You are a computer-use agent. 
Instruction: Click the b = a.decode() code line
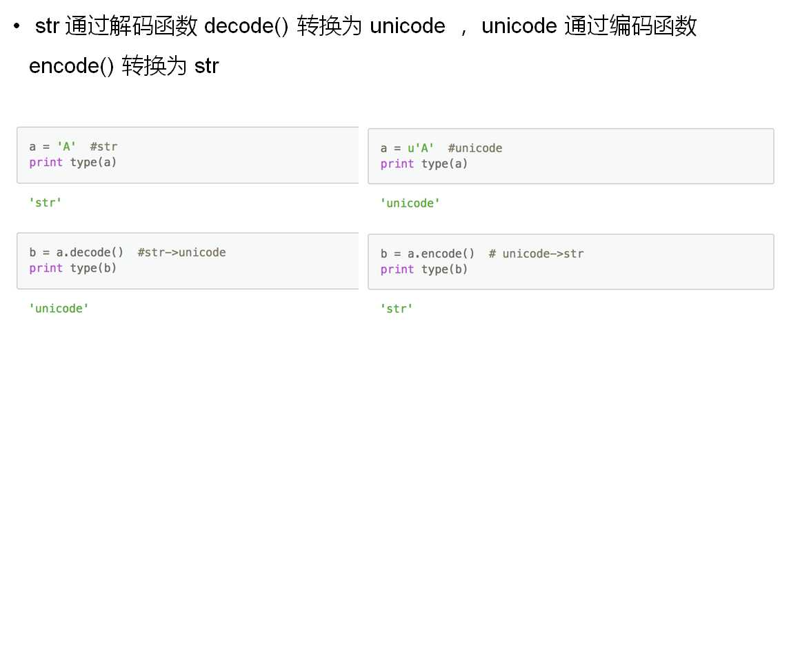point(77,253)
